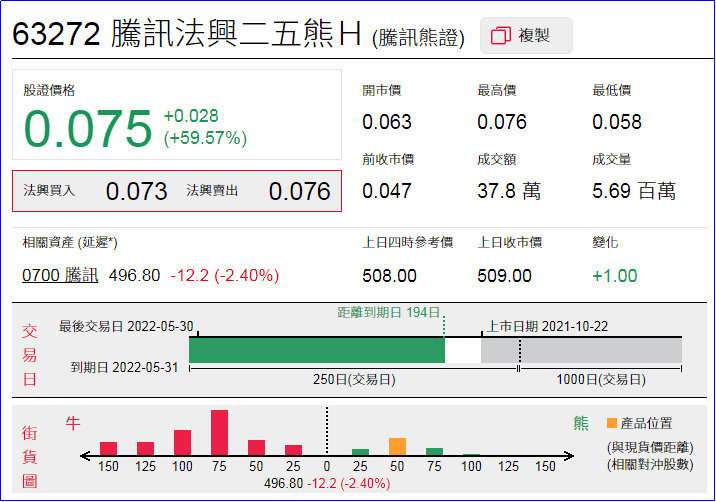Select the green bear bar at 25
The height and width of the screenshot is (502, 716).
click(360, 452)
